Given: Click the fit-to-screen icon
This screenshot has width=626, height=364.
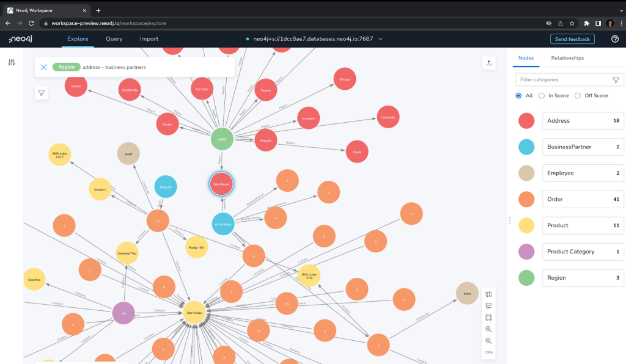Looking at the screenshot, I should tap(488, 318).
